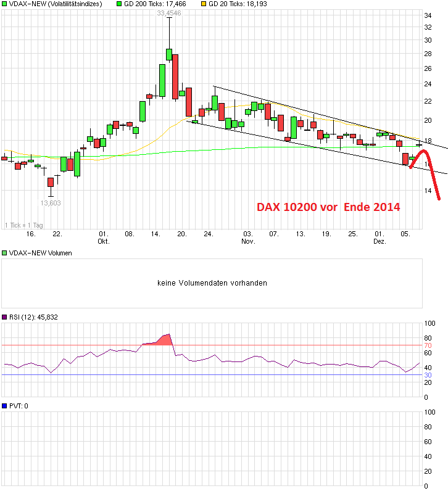Click the 'PVT: 0' label
The width and height of the screenshot is (448, 491).
click(x=19, y=406)
